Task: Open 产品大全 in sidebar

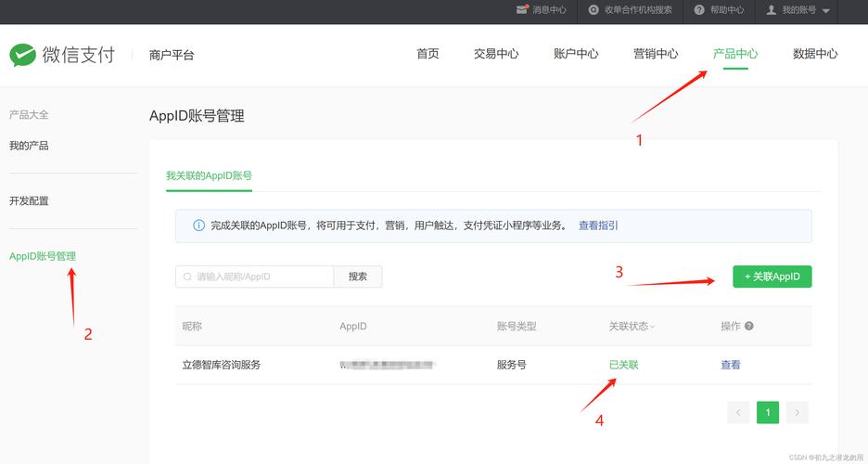Action: pyautogui.click(x=29, y=115)
